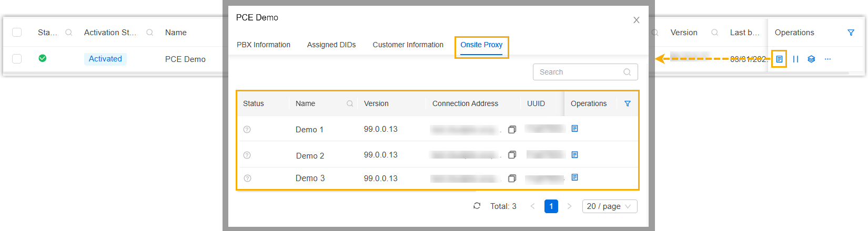Select Customer Information tab
This screenshot has height=231, width=868.
pyautogui.click(x=408, y=45)
